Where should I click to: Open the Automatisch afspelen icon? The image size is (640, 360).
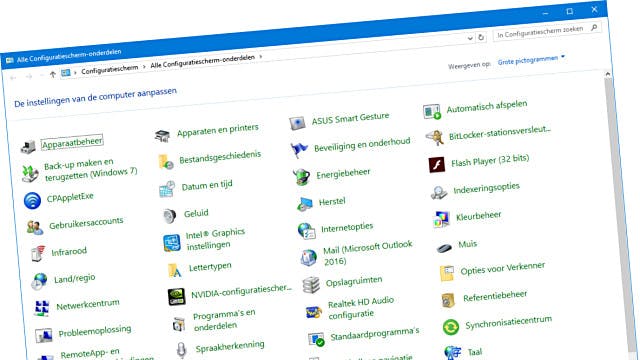click(432, 111)
